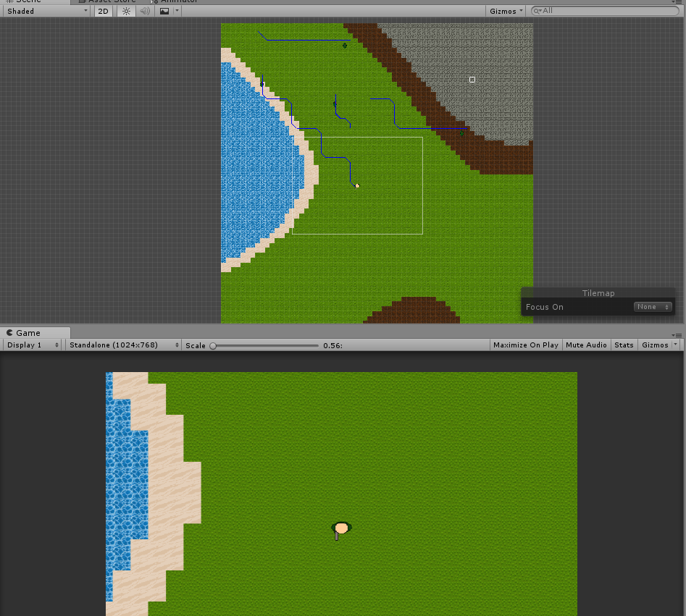Viewport: 686px width, 616px height.
Task: Click the Scale slider handle
Action: 213,346
